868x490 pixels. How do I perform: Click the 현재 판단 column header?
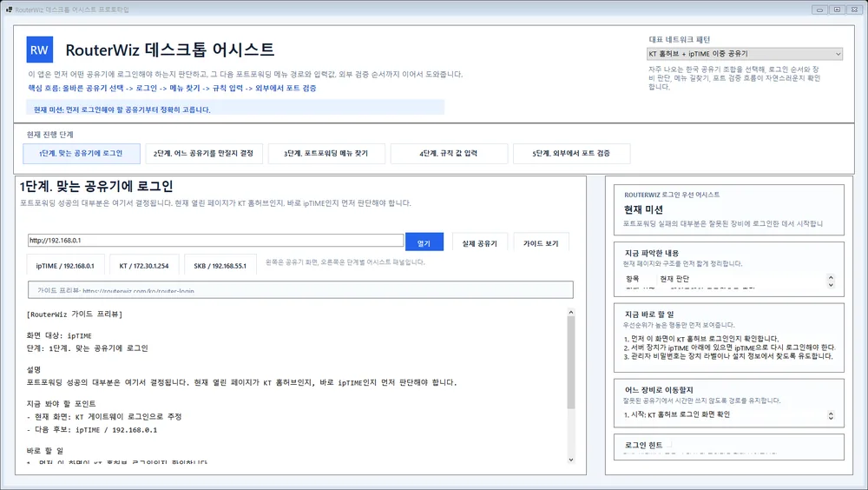pyautogui.click(x=674, y=279)
